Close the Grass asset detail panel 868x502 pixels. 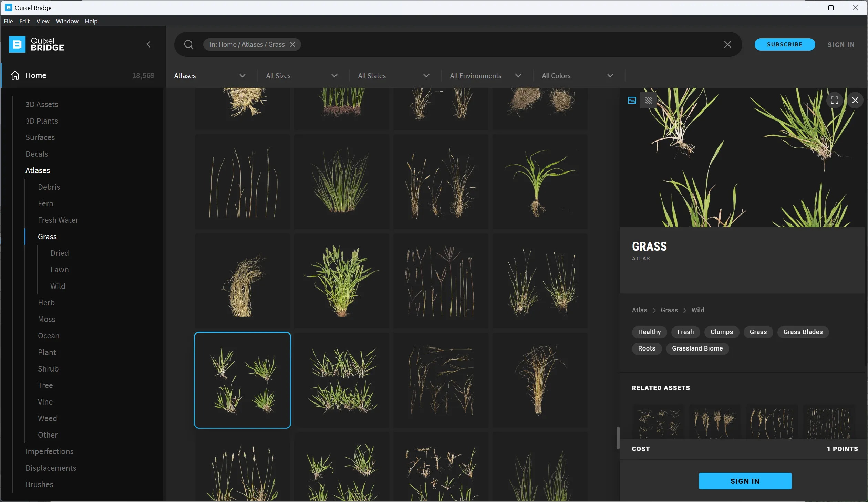click(x=855, y=100)
